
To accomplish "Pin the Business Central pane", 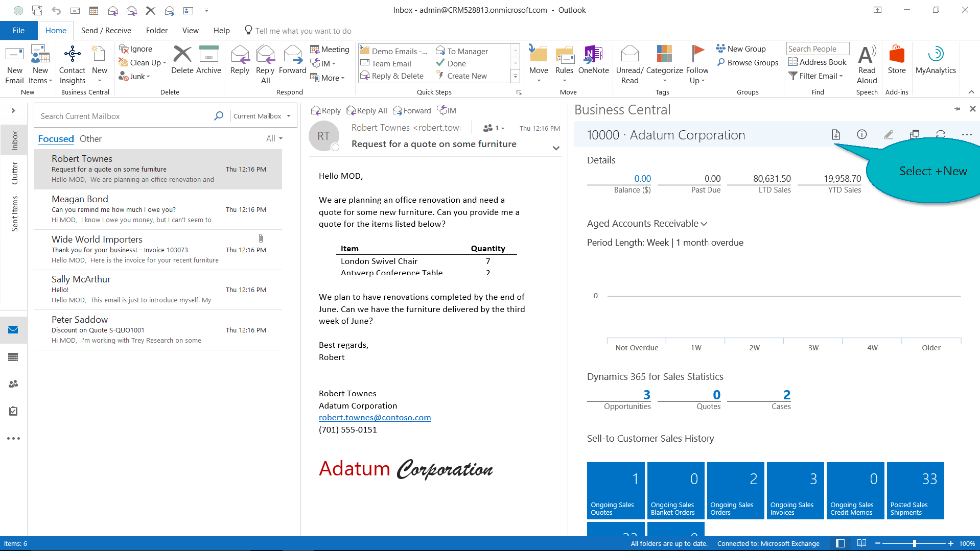I will click(x=956, y=109).
